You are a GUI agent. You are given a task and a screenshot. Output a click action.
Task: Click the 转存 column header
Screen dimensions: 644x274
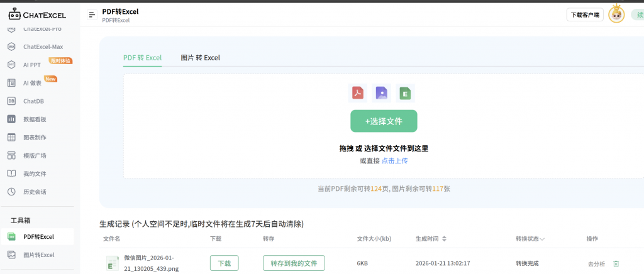click(x=269, y=239)
